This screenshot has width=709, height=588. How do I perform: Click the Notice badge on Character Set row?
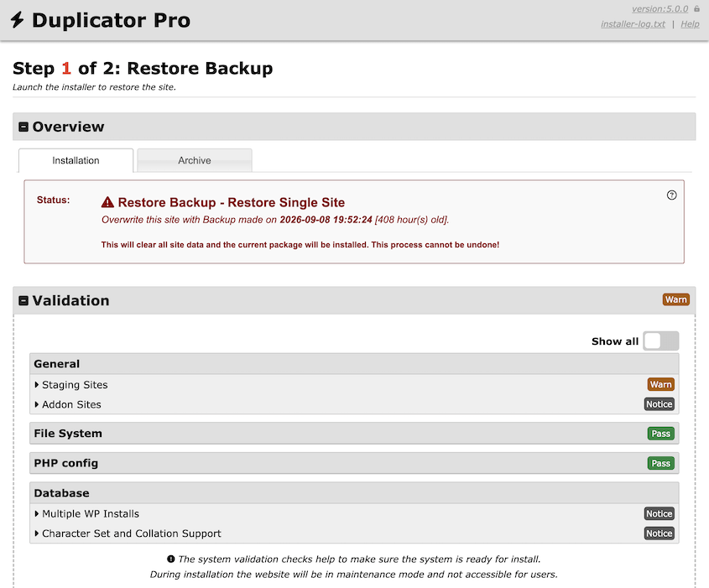tap(659, 533)
